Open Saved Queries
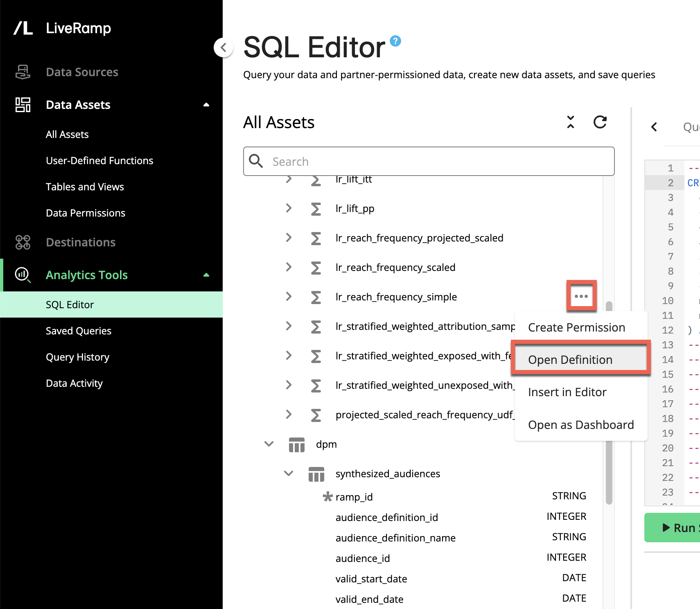 pos(79,331)
